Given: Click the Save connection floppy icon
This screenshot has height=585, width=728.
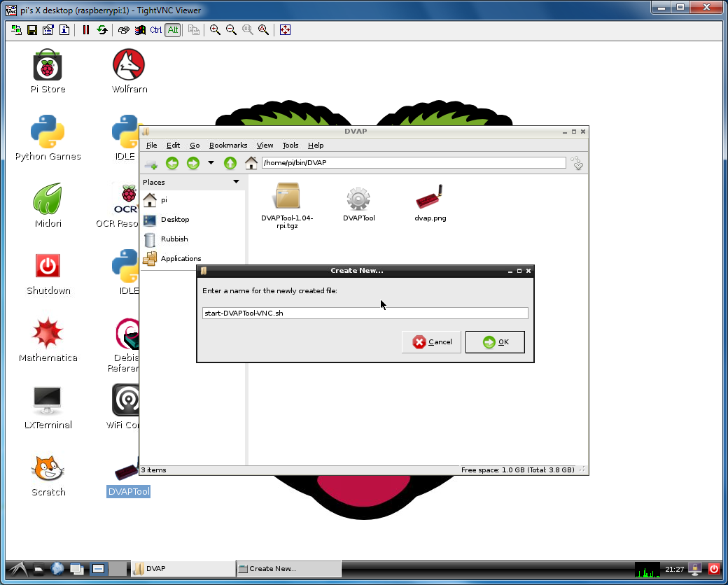Looking at the screenshot, I should point(32,29).
